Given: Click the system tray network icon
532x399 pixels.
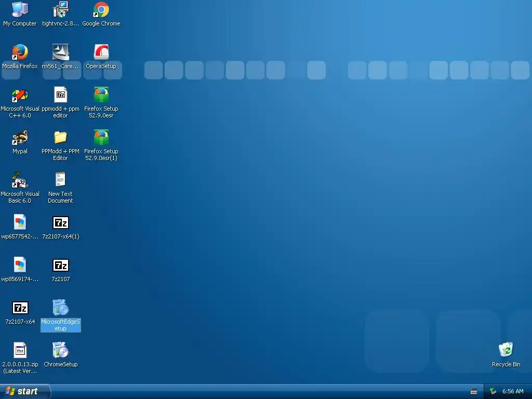Looking at the screenshot, I should pos(493,392).
